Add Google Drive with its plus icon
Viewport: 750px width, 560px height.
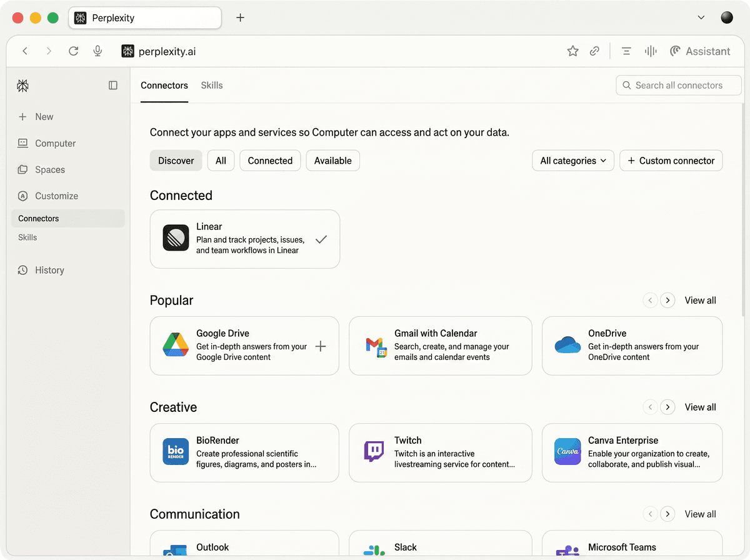pos(321,346)
